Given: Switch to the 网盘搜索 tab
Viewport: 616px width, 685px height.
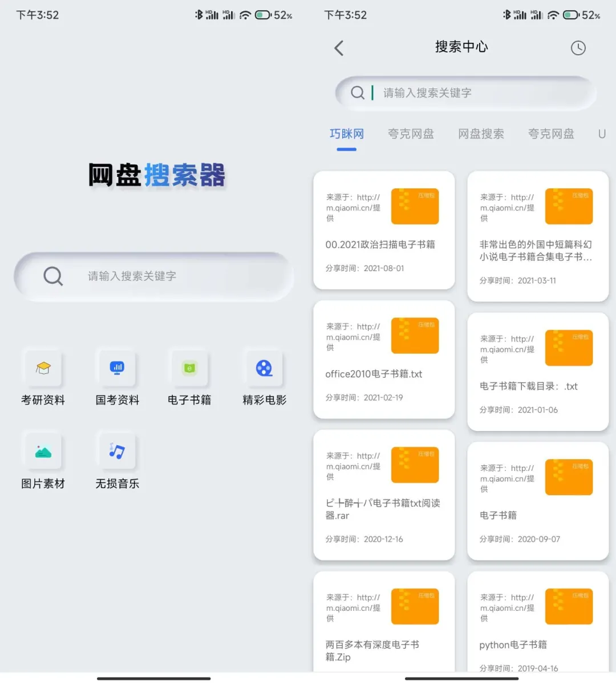Looking at the screenshot, I should (x=481, y=134).
